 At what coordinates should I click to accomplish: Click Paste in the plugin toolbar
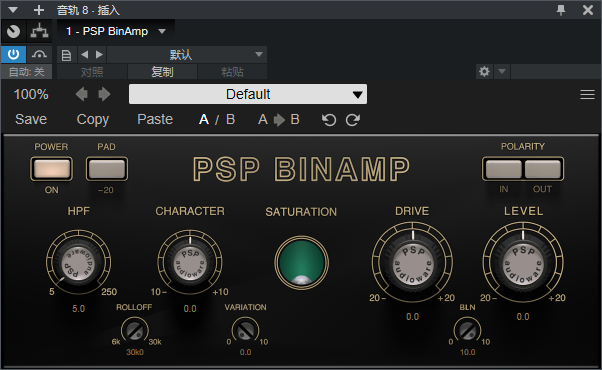[155, 119]
